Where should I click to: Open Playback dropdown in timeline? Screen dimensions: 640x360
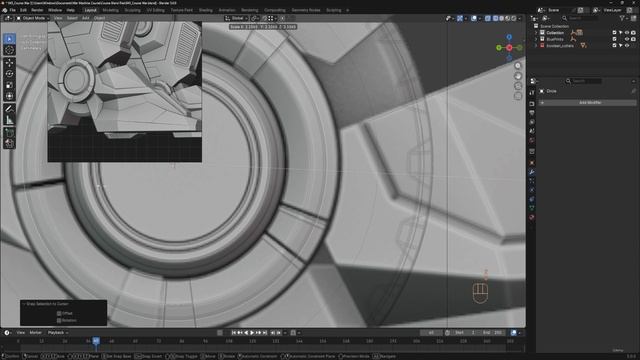tap(58, 333)
